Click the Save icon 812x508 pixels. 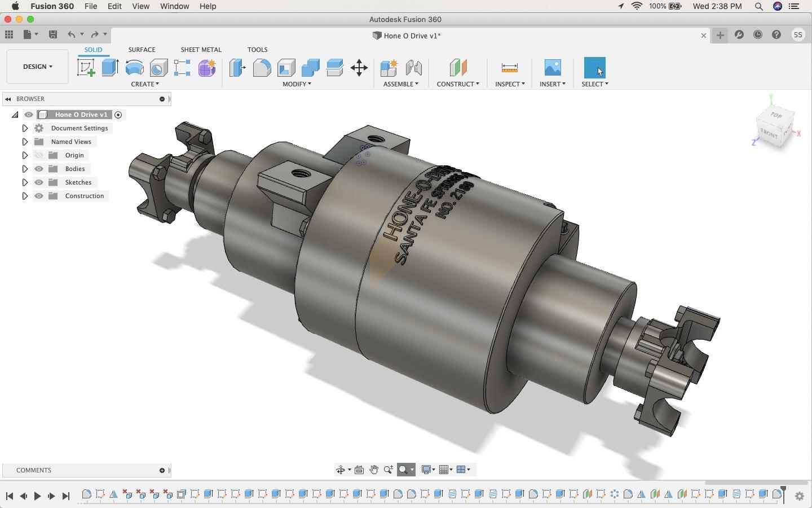click(53, 35)
